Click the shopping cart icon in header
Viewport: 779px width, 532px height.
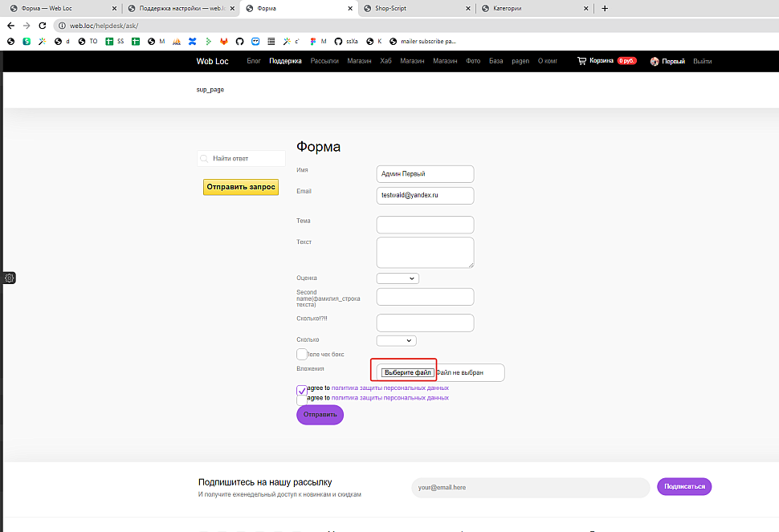coord(581,61)
